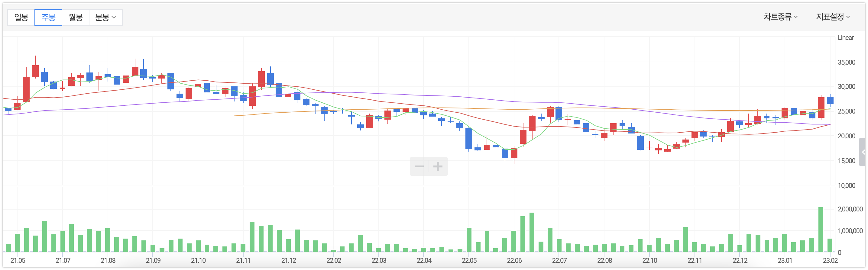Click the 22.11 date axis label
The image size is (868, 270).
coord(695,261)
